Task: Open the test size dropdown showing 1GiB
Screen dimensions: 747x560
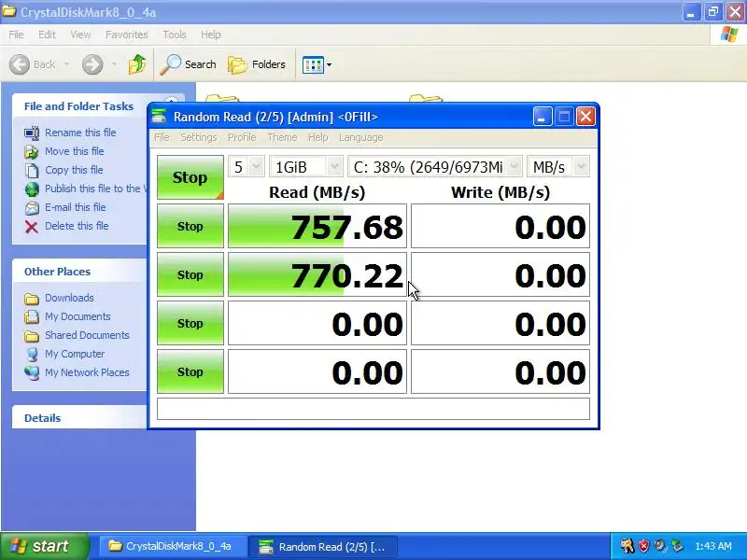Action: (x=306, y=167)
